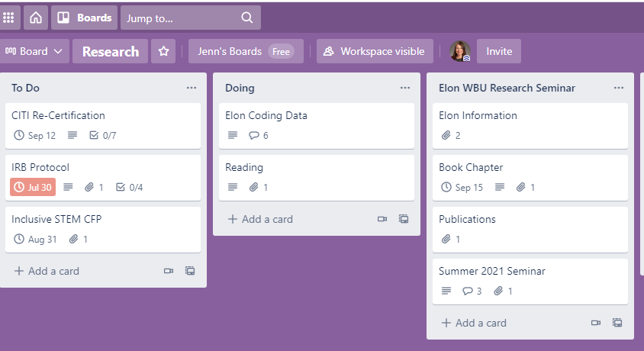Go to Trello home icon
This screenshot has width=644, height=351.
click(x=36, y=18)
